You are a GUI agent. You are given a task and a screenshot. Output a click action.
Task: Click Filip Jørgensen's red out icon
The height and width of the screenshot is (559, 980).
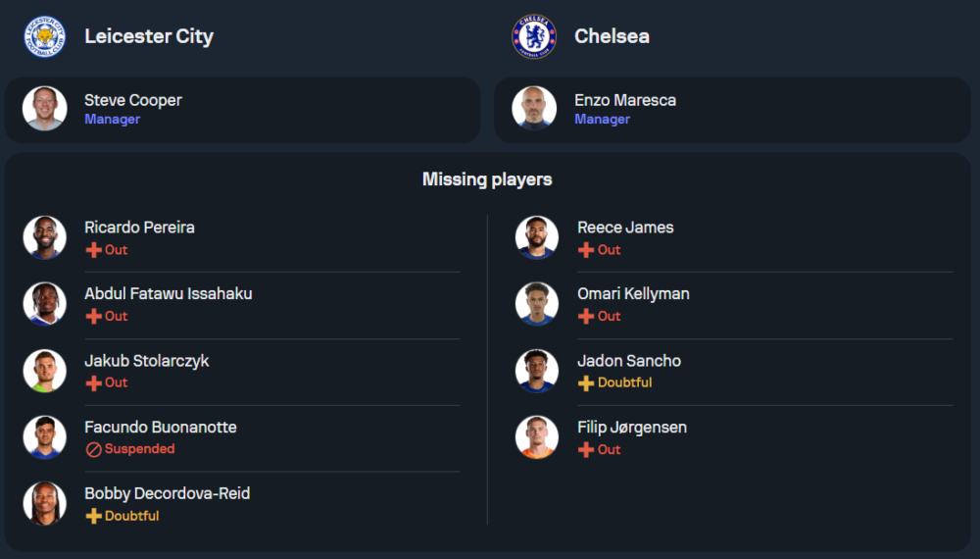586,449
